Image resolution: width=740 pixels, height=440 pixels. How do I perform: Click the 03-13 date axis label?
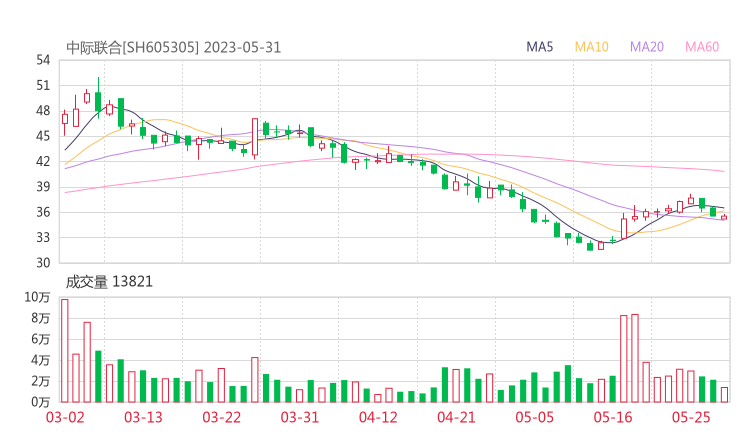[x=143, y=417]
